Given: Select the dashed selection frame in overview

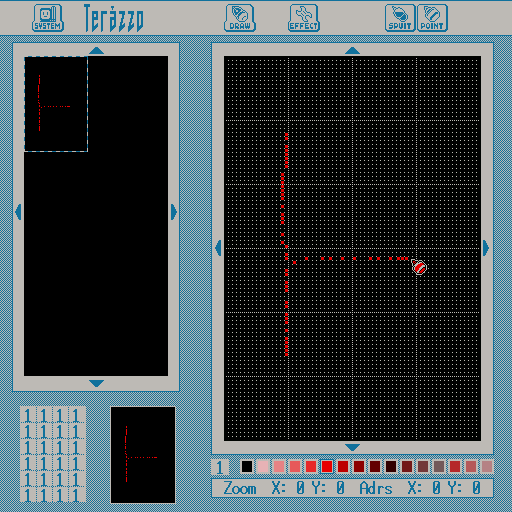Looking at the screenshot, I should point(56,104).
